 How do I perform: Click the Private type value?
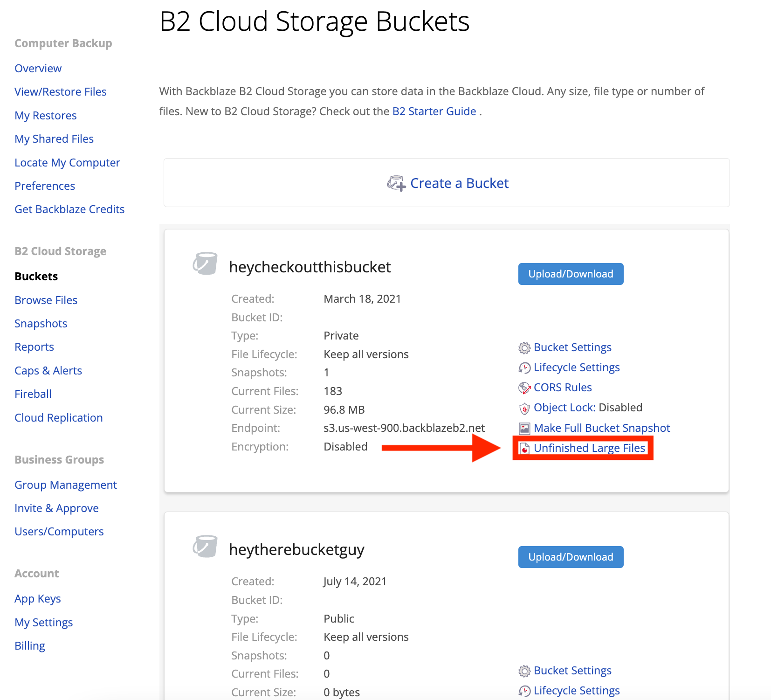(x=341, y=336)
